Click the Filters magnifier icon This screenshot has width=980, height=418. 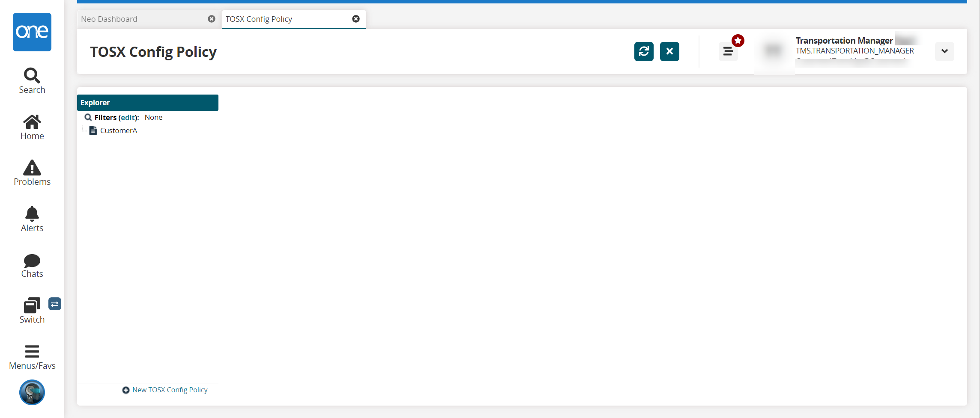click(x=88, y=117)
